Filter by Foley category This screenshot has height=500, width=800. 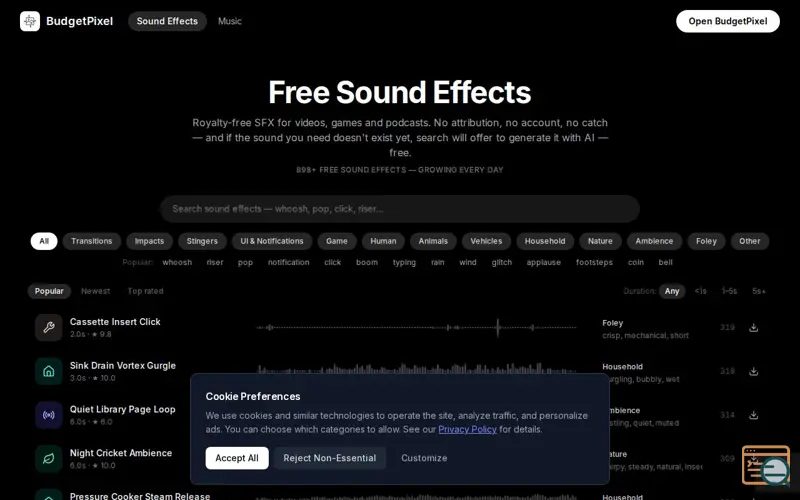click(706, 241)
